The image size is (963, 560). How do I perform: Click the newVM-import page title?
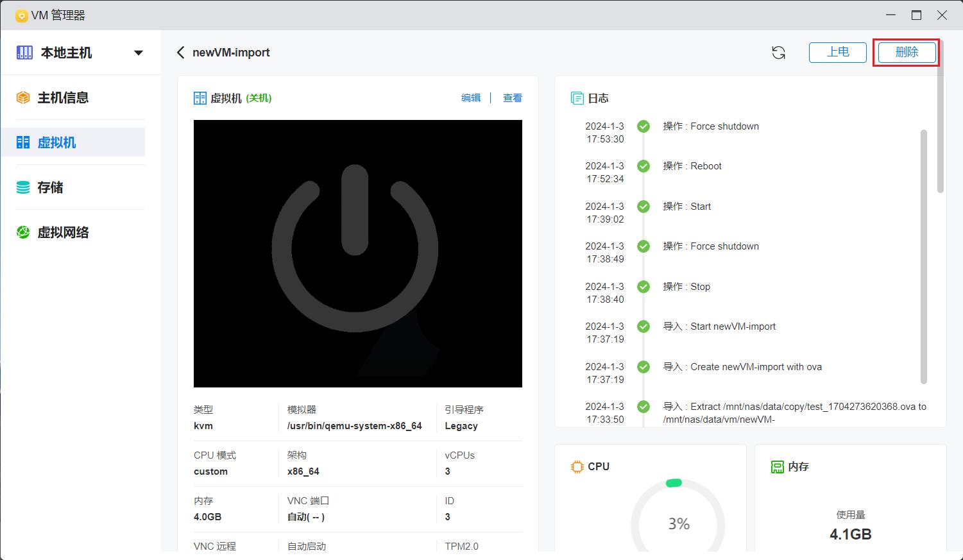pyautogui.click(x=231, y=53)
